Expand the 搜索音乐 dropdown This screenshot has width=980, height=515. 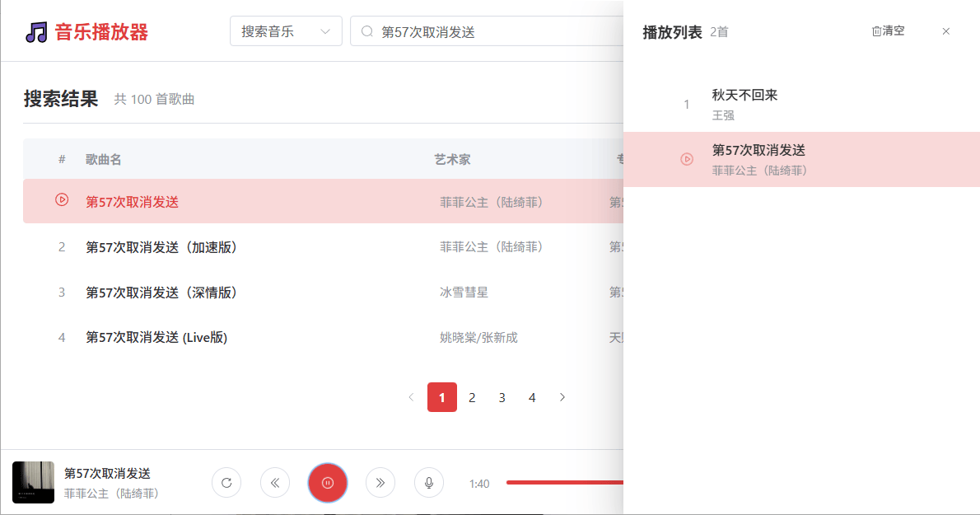coord(286,32)
